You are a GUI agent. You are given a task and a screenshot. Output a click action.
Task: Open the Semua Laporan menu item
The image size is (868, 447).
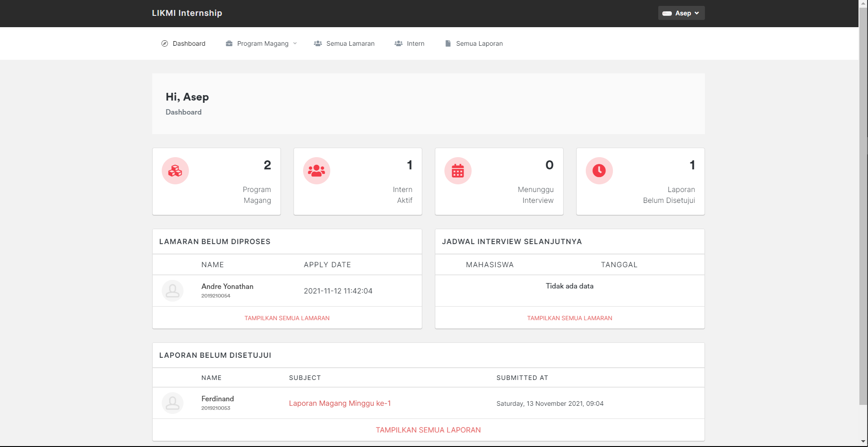tap(474, 43)
